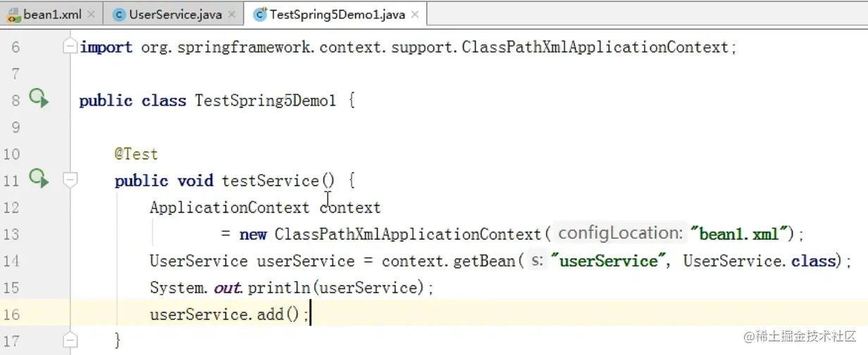Click the getBean method call
Image resolution: width=868 pixels, height=355 pixels.
tap(485, 261)
